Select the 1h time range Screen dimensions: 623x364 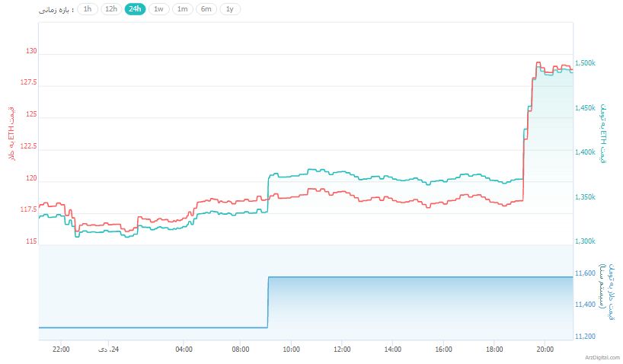tap(88, 9)
